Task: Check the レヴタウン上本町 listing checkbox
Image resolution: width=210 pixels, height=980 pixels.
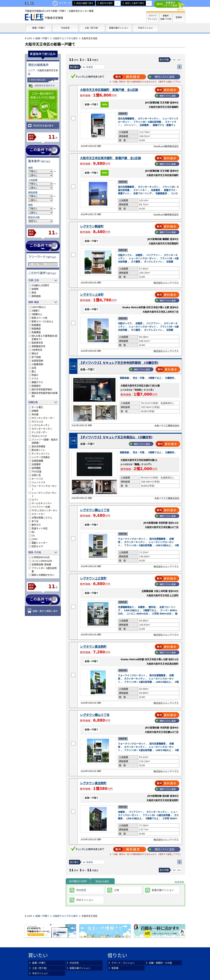Action: coord(73,323)
